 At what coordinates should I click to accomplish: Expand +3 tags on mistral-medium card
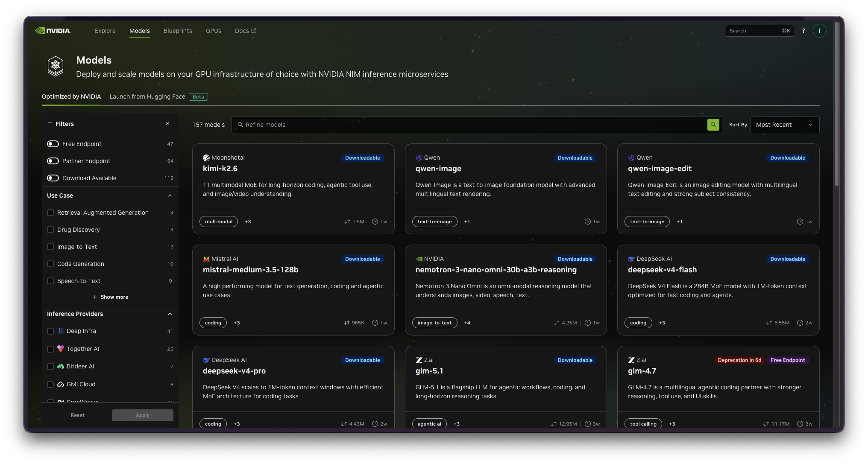(237, 323)
